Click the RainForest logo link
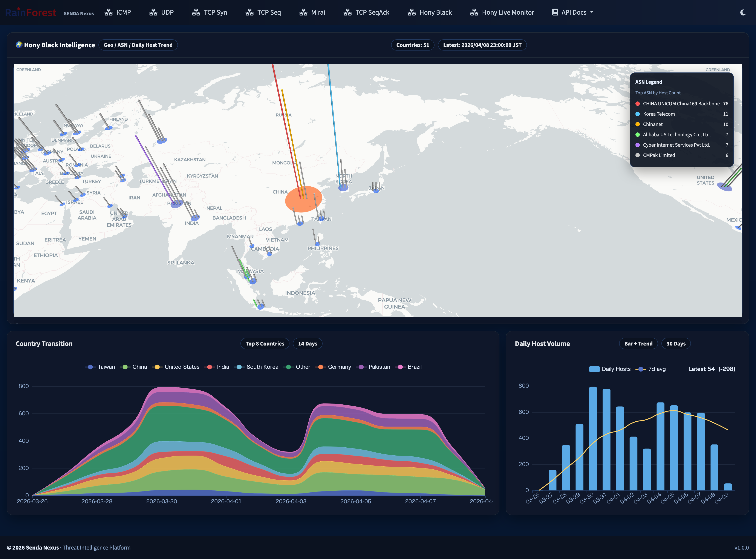The width and height of the screenshot is (756, 559). (x=31, y=12)
